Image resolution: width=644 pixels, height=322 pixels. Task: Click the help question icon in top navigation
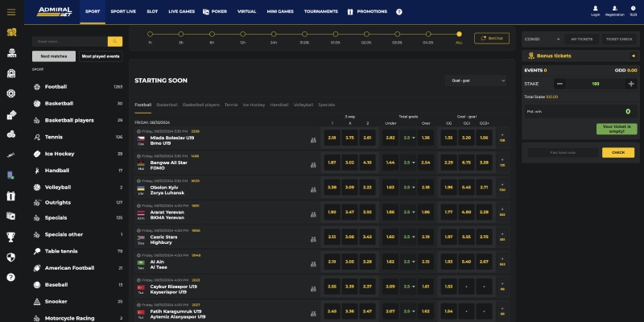(x=398, y=12)
